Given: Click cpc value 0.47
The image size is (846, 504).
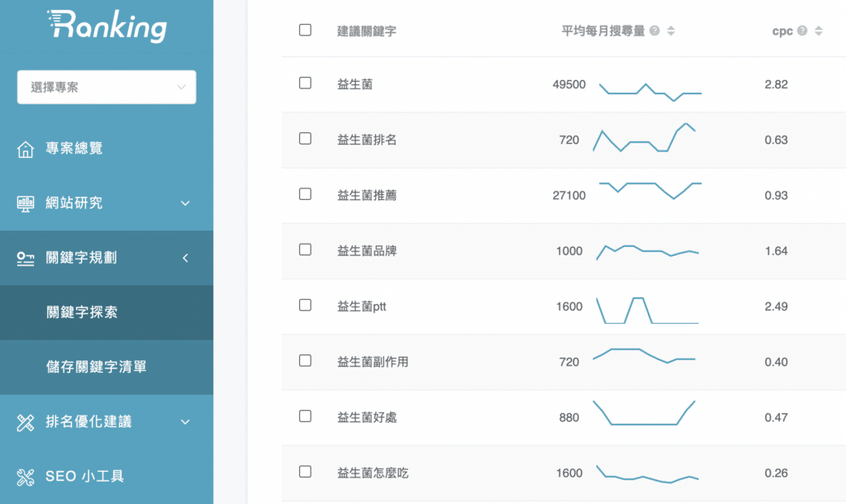Looking at the screenshot, I should click(x=776, y=418).
